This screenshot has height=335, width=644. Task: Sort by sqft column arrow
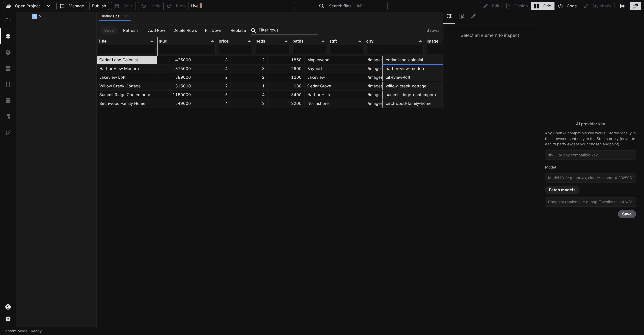(x=360, y=41)
